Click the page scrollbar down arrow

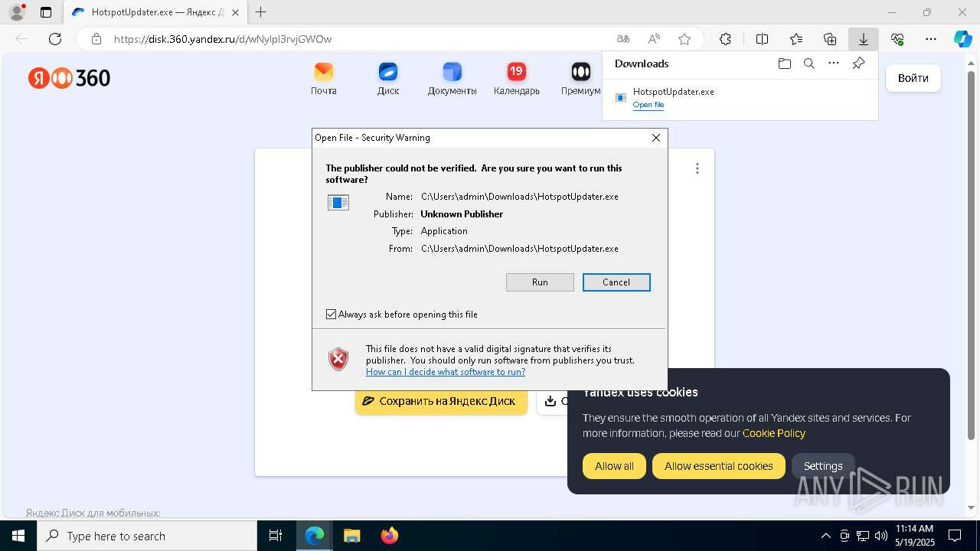(x=972, y=508)
